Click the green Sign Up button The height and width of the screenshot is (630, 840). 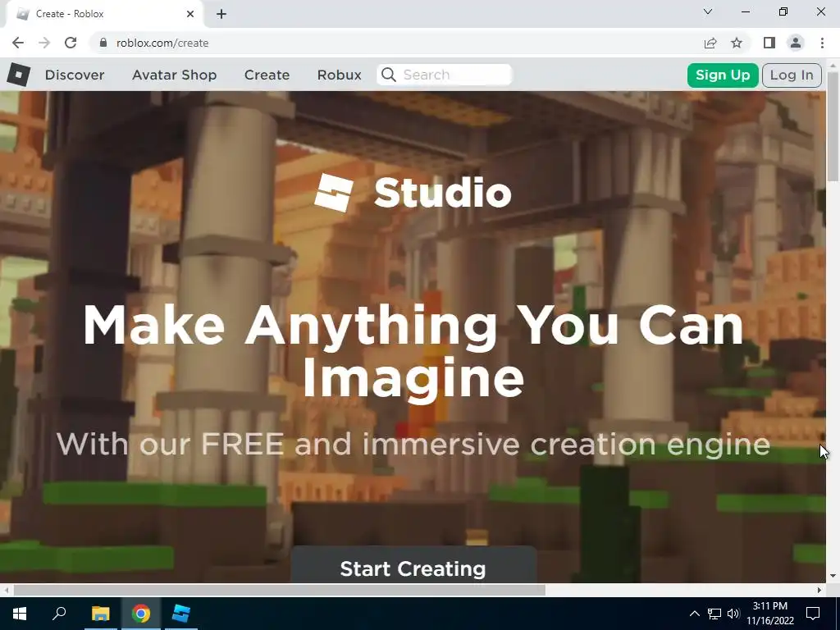(722, 75)
